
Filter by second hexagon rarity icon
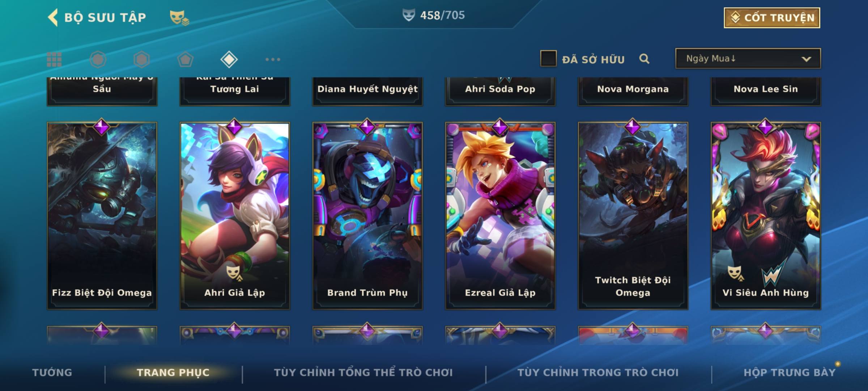(x=141, y=59)
